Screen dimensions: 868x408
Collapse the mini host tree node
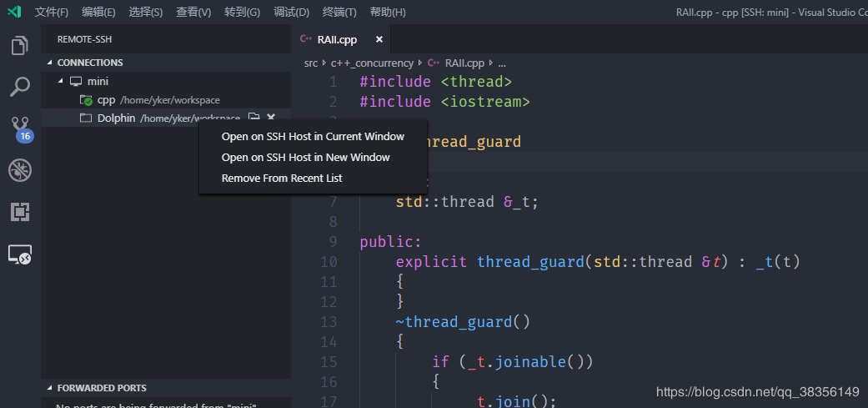tap(61, 82)
